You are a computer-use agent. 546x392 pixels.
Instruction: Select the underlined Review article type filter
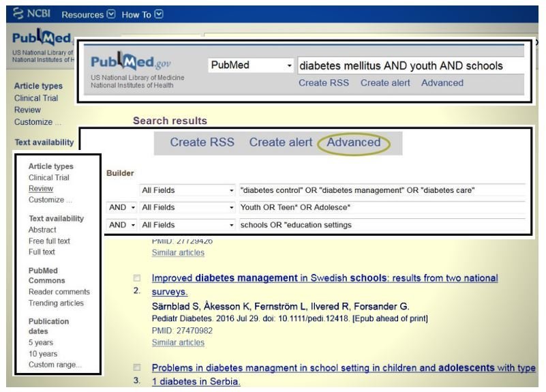(41, 188)
